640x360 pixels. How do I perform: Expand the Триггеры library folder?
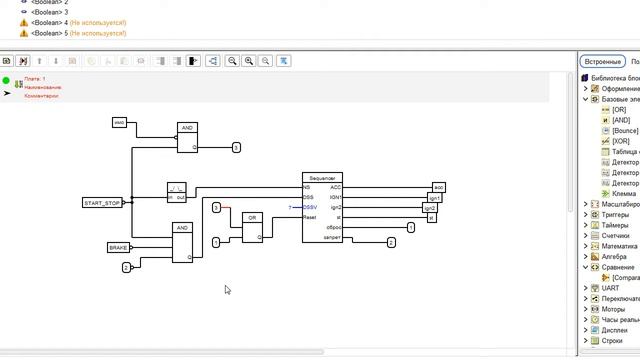point(585,215)
